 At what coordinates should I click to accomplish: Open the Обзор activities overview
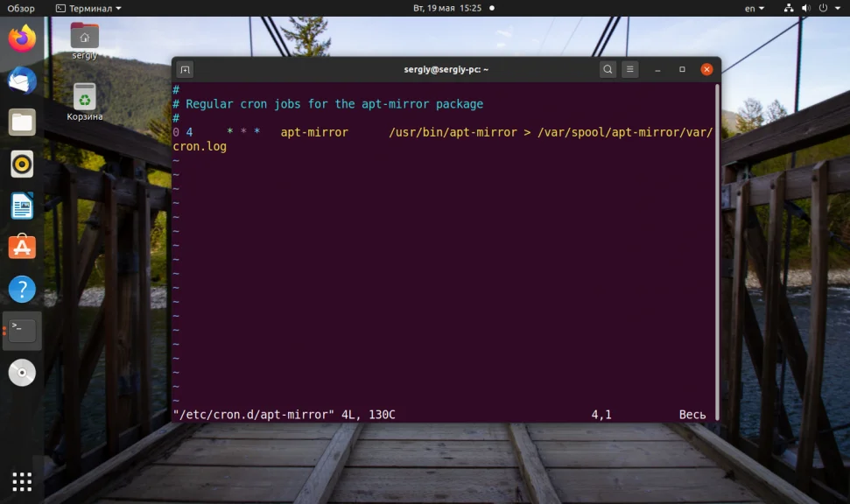(21, 8)
